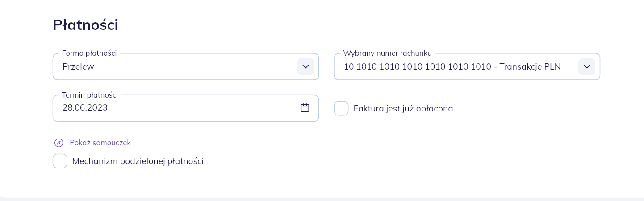Click the Faktura jest już opłacona label text
Viewport: 644px width, 201px height.
403,108
